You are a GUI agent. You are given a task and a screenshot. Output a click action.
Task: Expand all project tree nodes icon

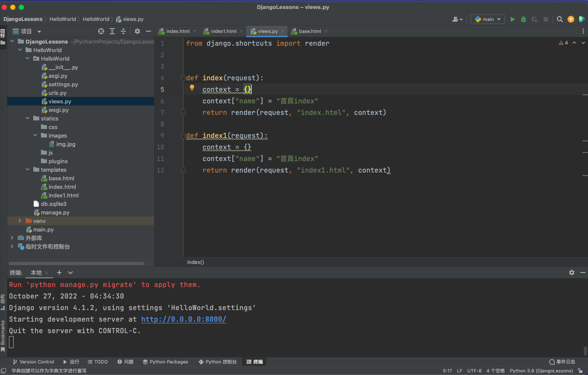tap(112, 31)
